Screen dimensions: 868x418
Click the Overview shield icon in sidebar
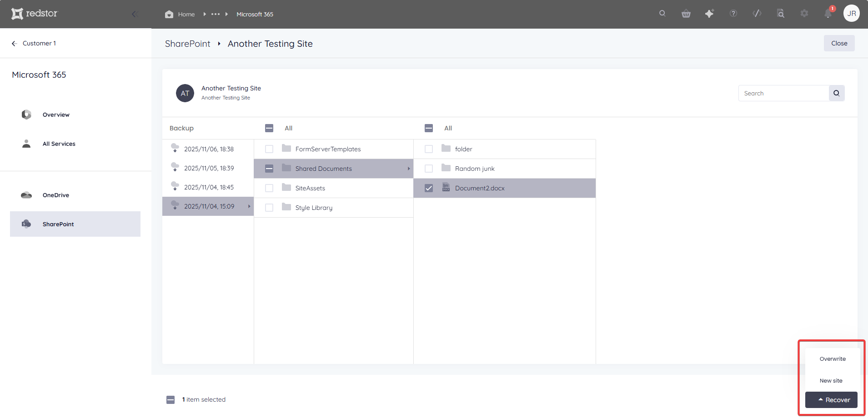pos(26,114)
